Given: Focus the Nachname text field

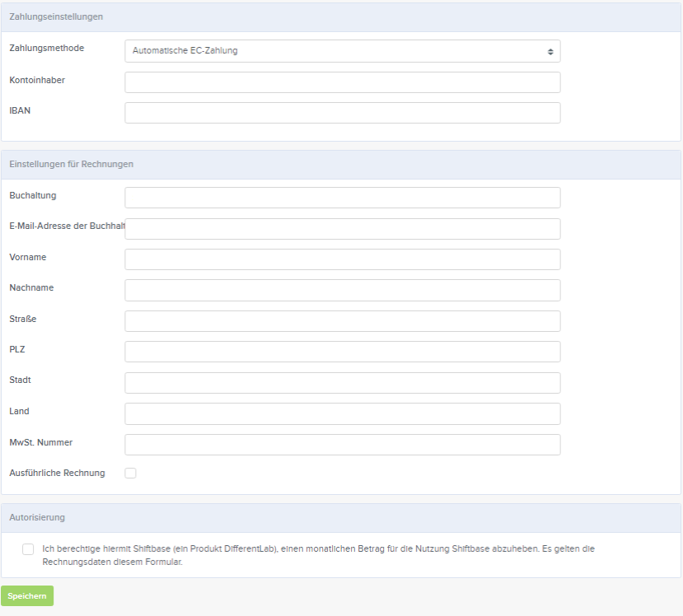Looking at the screenshot, I should [343, 291].
